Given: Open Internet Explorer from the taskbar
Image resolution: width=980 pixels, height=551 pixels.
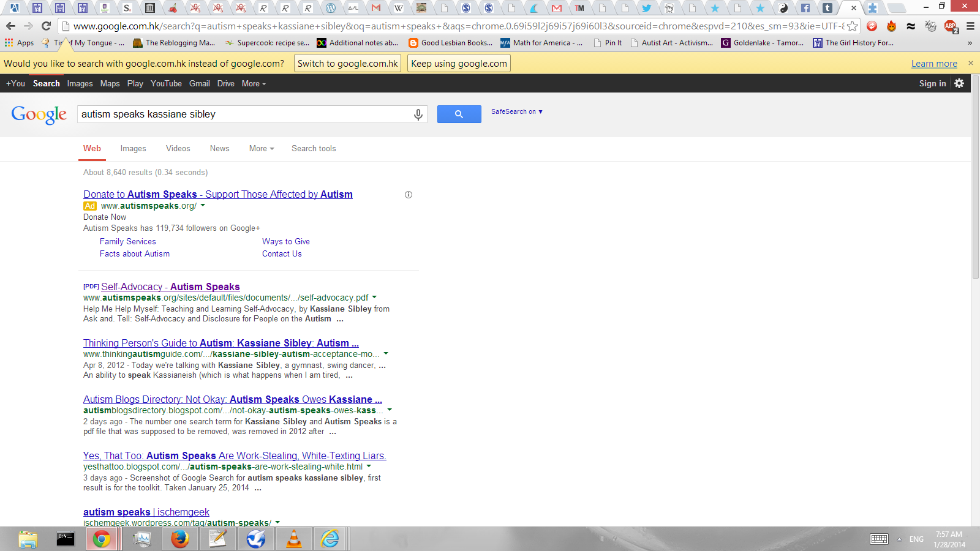Looking at the screenshot, I should 330,539.
